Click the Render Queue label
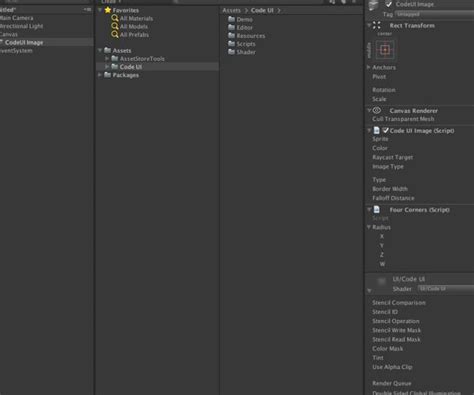 tap(392, 383)
